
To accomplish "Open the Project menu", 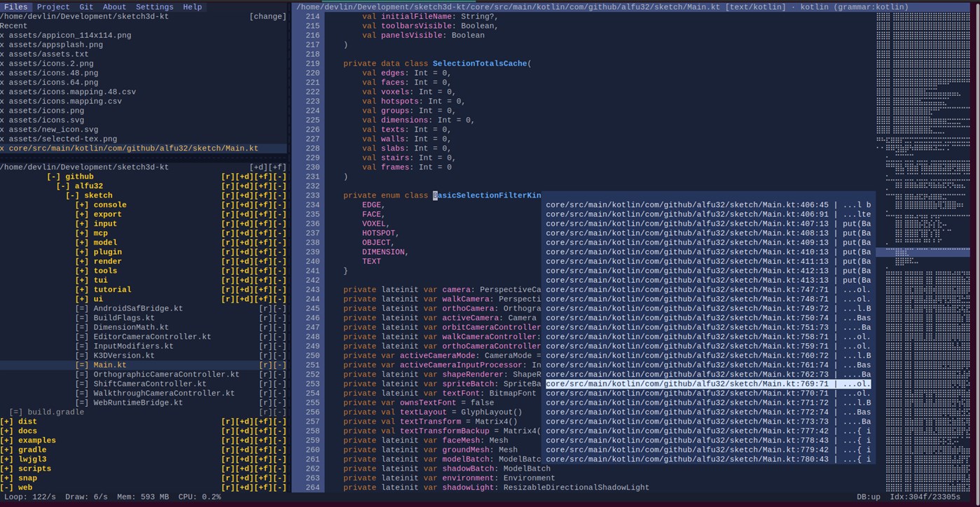I will 53,7.
